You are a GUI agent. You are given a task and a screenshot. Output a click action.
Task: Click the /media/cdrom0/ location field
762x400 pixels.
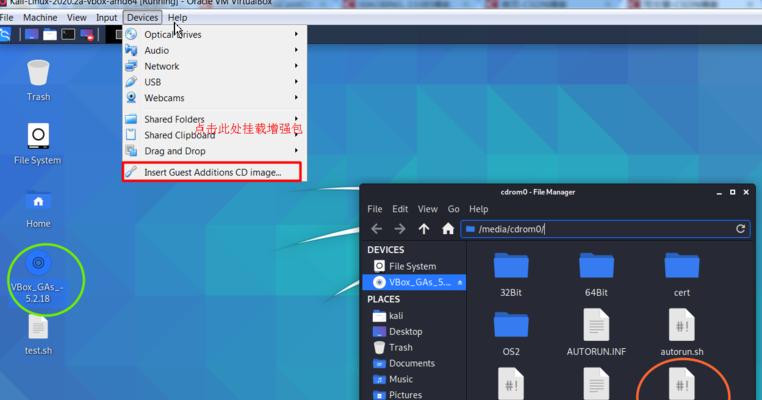click(606, 229)
